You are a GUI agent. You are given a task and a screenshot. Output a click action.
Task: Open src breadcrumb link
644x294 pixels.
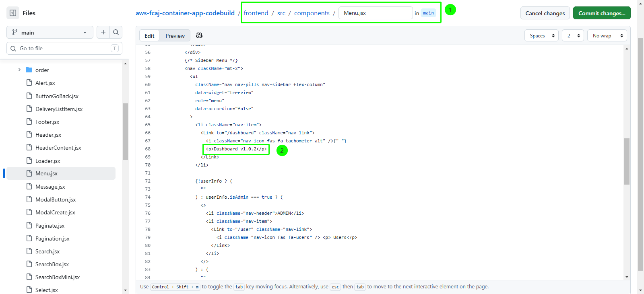281,13
